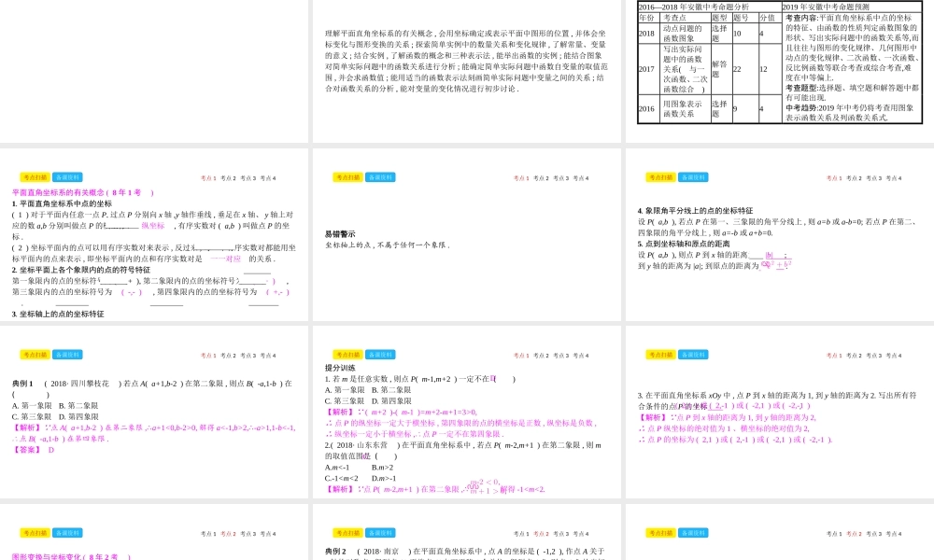
Task: Select 考点4 tab on 平面直角坐标系的有关概念 slide
Action: click(268, 178)
